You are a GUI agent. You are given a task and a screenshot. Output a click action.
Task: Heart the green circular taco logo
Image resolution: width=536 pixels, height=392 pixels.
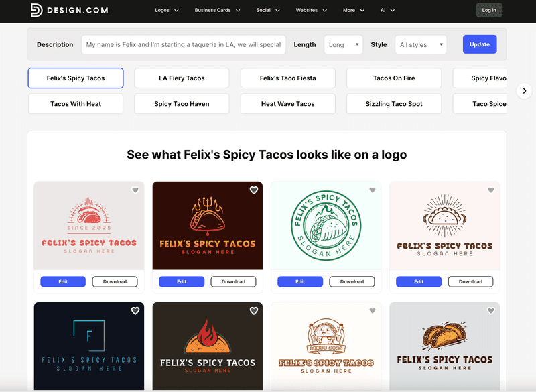click(x=373, y=190)
